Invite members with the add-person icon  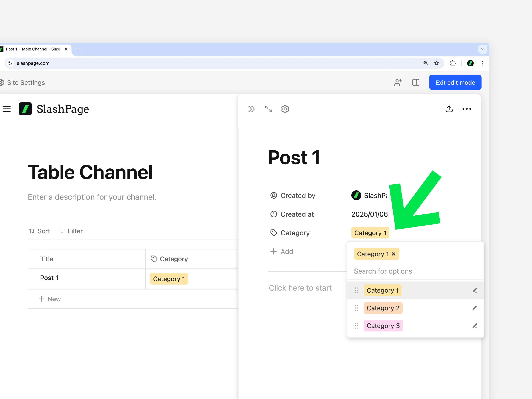click(398, 82)
